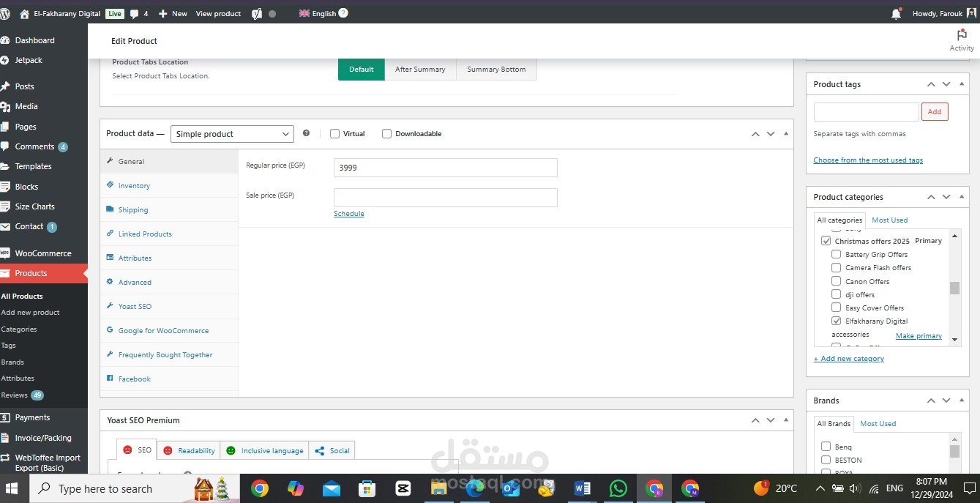Image resolution: width=980 pixels, height=503 pixels.
Task: Click the English language help icon
Action: click(x=343, y=13)
